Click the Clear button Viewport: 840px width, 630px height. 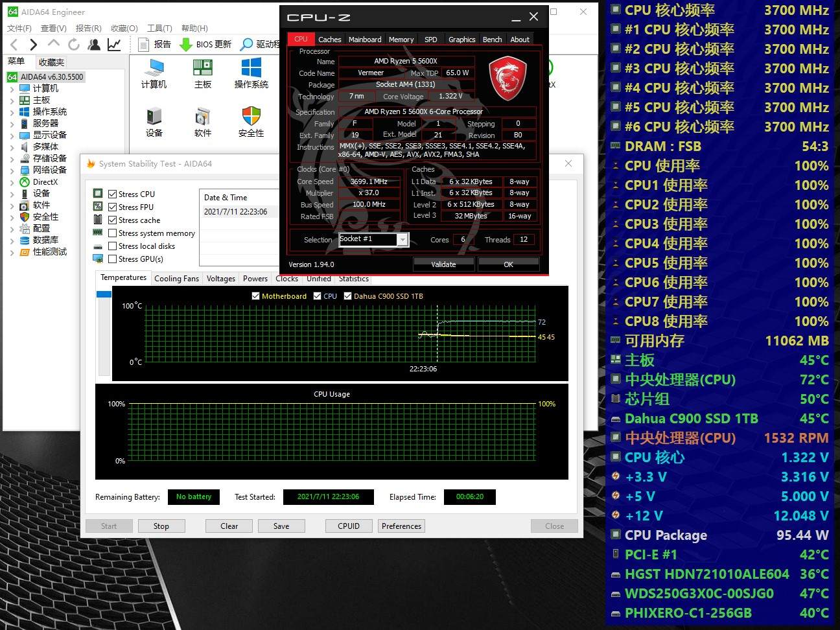pos(229,526)
